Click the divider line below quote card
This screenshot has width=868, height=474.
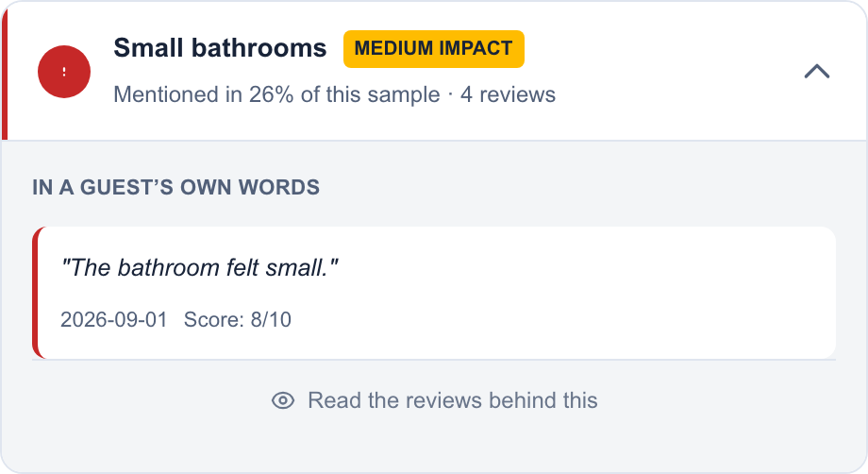point(434,360)
